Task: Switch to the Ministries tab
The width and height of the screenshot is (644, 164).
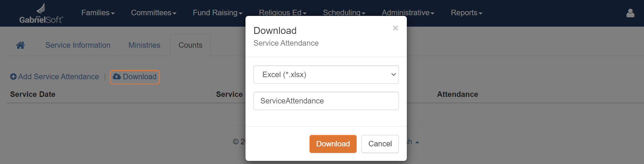Action: [x=144, y=45]
